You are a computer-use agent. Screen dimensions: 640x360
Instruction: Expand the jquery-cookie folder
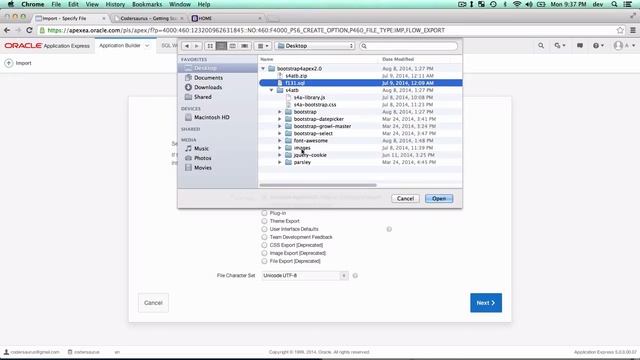click(280, 155)
